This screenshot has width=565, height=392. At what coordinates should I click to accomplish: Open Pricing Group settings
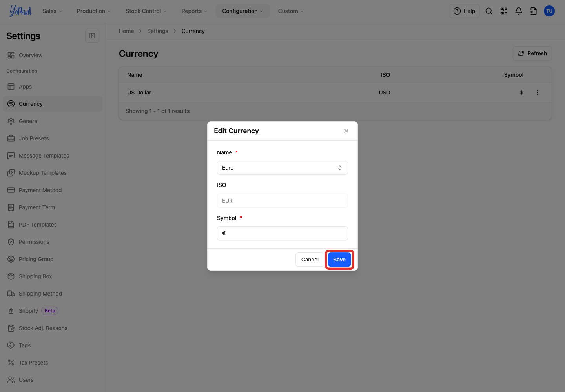point(53,259)
